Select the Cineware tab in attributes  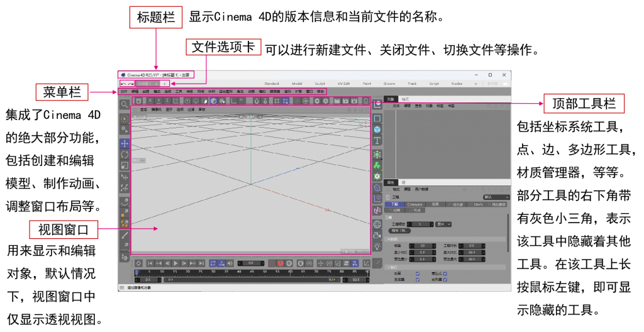(414, 204)
